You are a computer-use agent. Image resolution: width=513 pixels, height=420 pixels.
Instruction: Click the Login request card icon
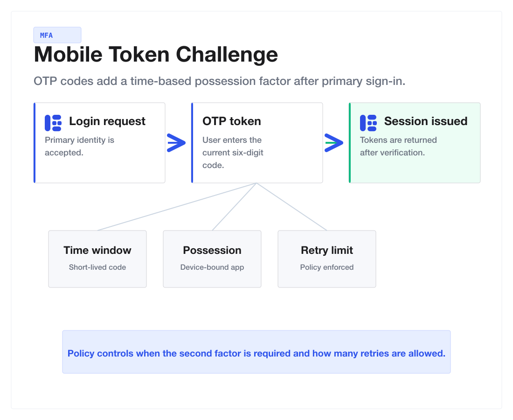point(53,123)
